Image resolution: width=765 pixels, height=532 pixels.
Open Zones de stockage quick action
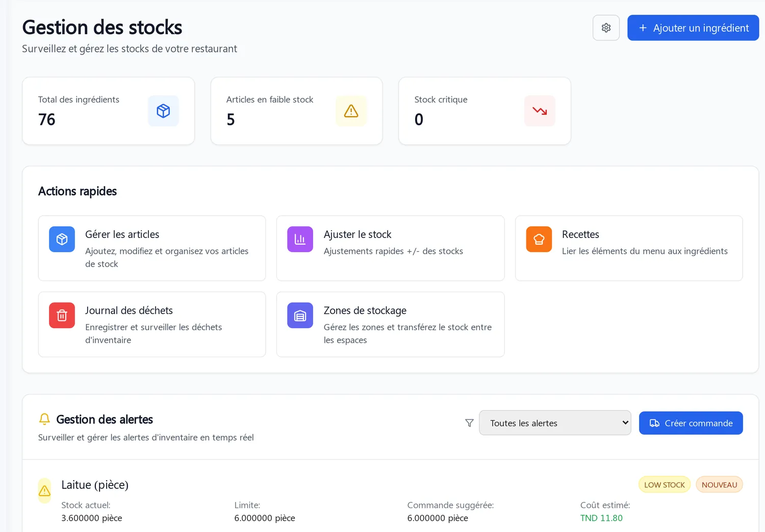pos(390,324)
